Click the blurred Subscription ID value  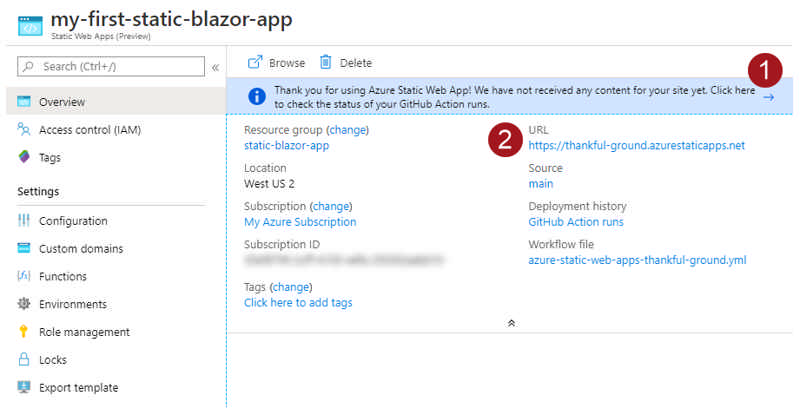tap(344, 260)
